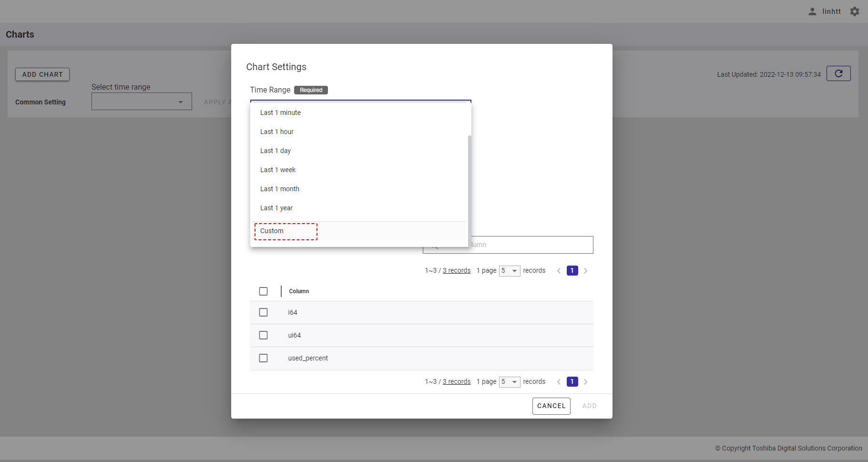Viewport: 868px width, 462px height.
Task: Go to previous page in top pagination
Action: click(x=559, y=271)
